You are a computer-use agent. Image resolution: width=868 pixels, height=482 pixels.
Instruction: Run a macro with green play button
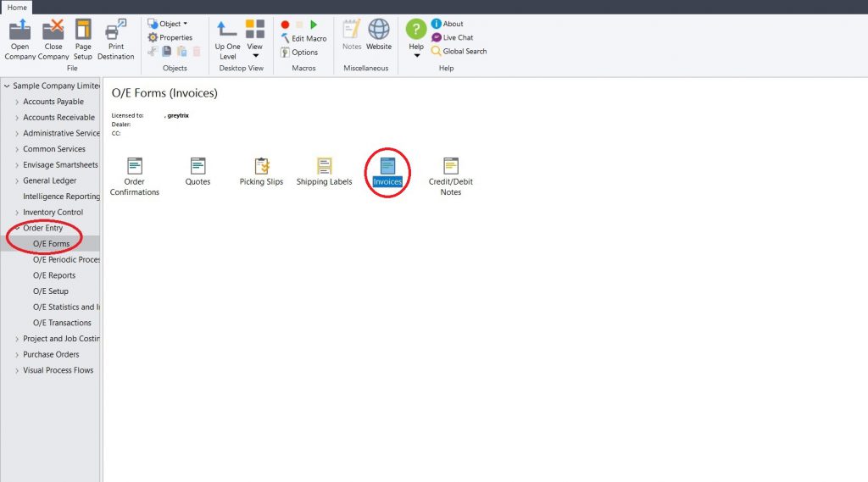pyautogui.click(x=314, y=25)
